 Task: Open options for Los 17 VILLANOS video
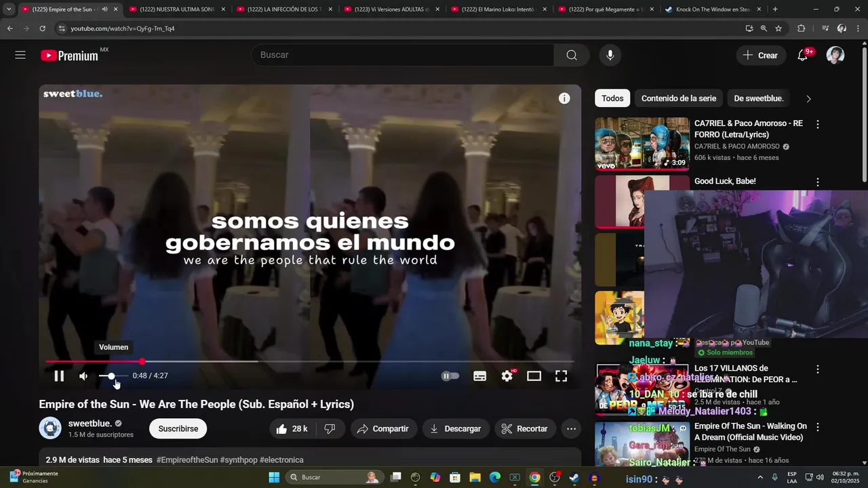click(x=818, y=369)
